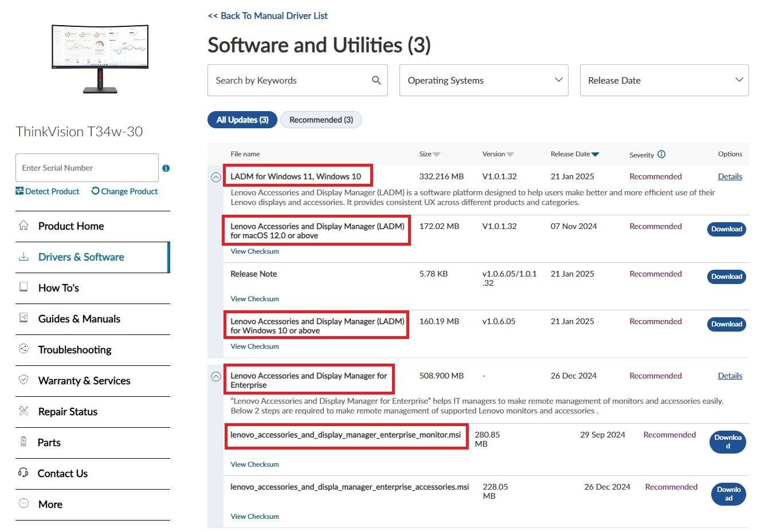This screenshot has height=532, width=776.
Task: Click the serial number info icon
Action: tap(166, 168)
